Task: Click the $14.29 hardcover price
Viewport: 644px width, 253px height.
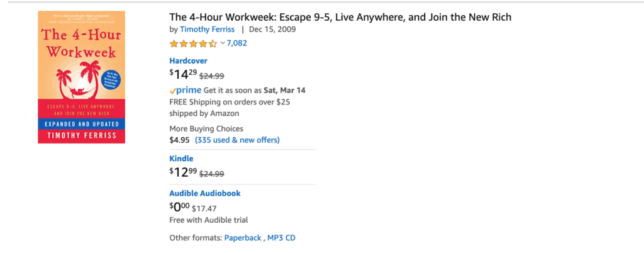Action: pyautogui.click(x=183, y=75)
